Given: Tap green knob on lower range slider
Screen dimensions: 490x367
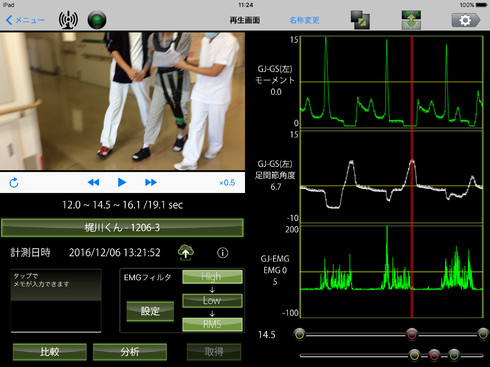Looking at the screenshot, I should point(454,355).
